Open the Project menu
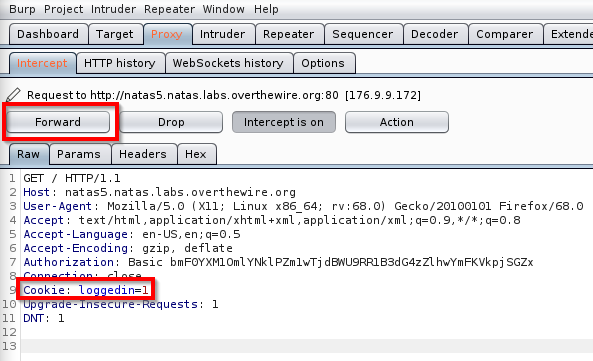 click(63, 9)
